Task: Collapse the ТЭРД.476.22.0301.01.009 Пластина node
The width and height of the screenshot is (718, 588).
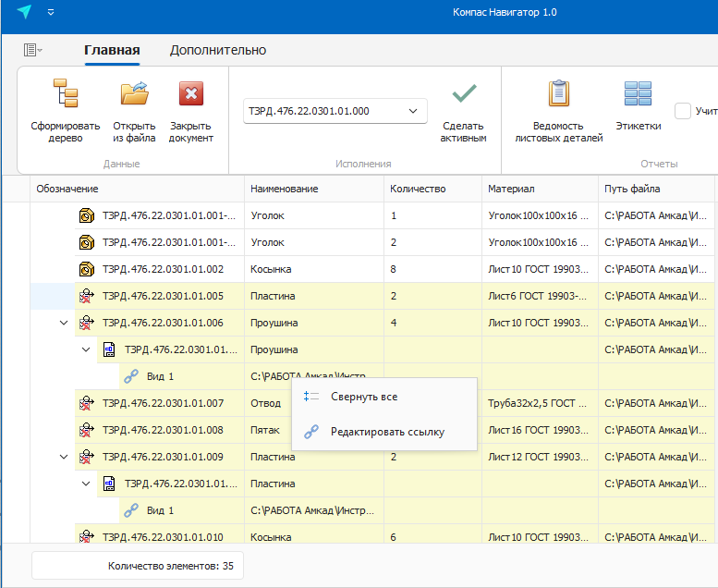Action: [x=64, y=457]
